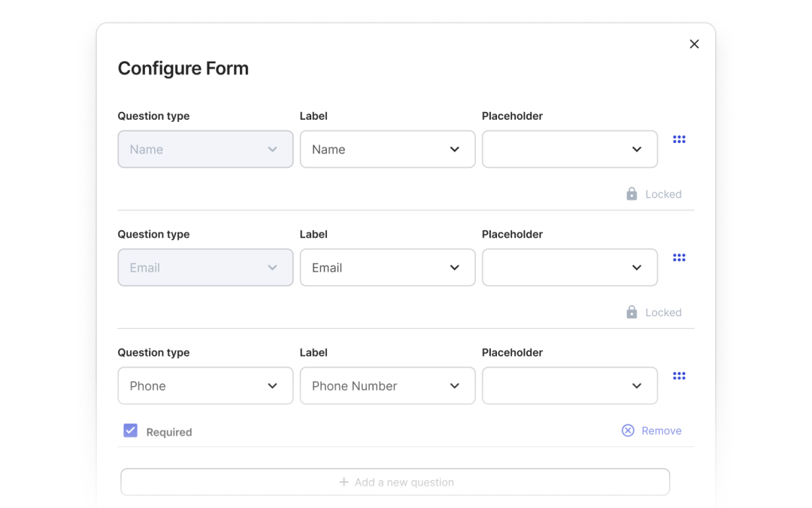Screen dimensions: 812x508
Task: Click the plus icon to add a question
Action: point(344,482)
